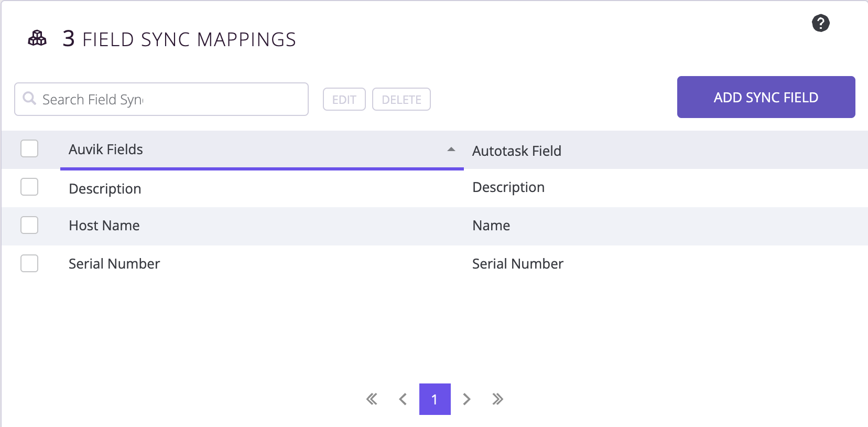Click the Edit button
The width and height of the screenshot is (868, 427).
pyautogui.click(x=344, y=99)
